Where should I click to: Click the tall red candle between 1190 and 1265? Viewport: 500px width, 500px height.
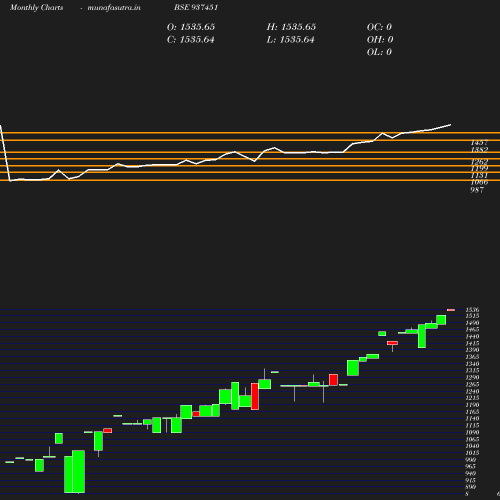(255, 396)
